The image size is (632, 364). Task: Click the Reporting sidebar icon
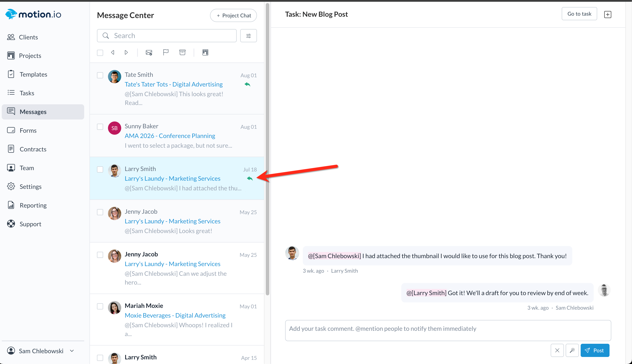11,205
